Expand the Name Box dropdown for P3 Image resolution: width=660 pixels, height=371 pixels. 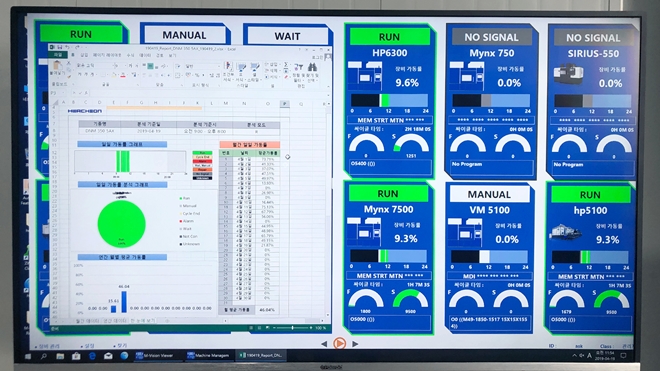pos(63,93)
